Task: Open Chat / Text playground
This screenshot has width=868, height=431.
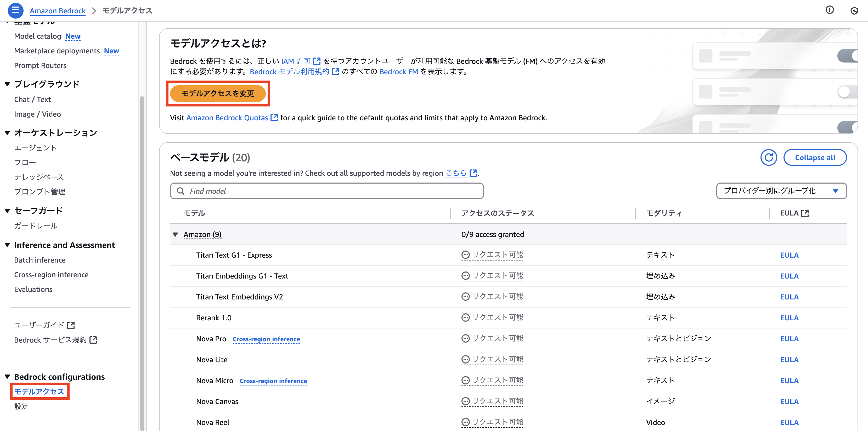Action: tap(32, 99)
